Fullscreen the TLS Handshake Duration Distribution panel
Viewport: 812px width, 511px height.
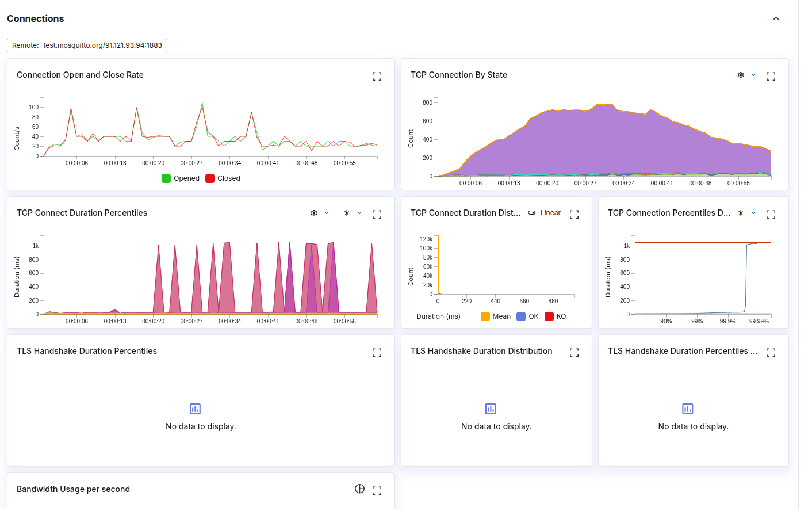(574, 352)
